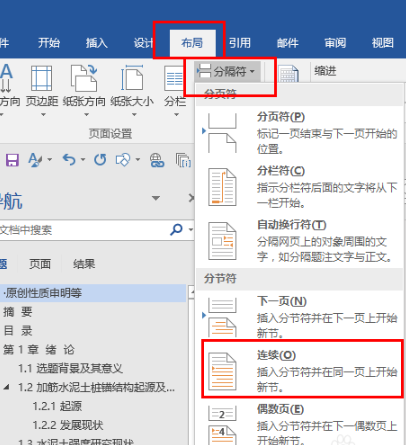The width and height of the screenshot is (406, 445).
Task: Click the copy pages icon in quick toolbar
Action: tap(183, 160)
